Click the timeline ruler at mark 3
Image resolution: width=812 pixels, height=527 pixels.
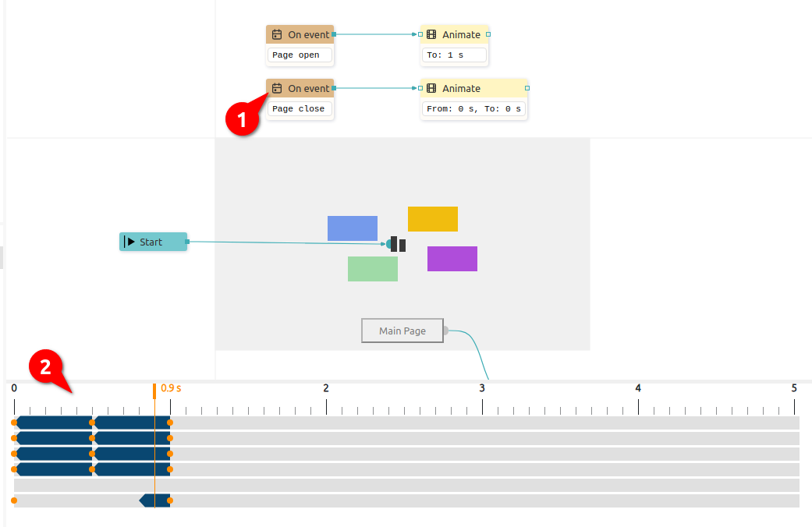482,388
